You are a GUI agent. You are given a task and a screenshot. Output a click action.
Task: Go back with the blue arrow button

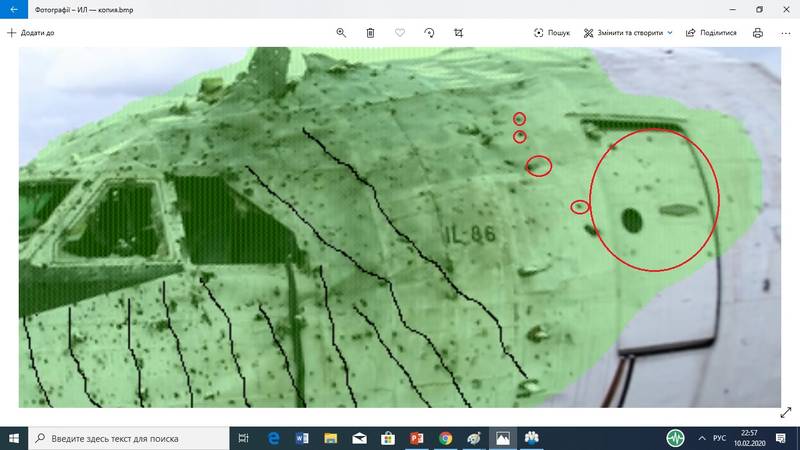pos(14,9)
